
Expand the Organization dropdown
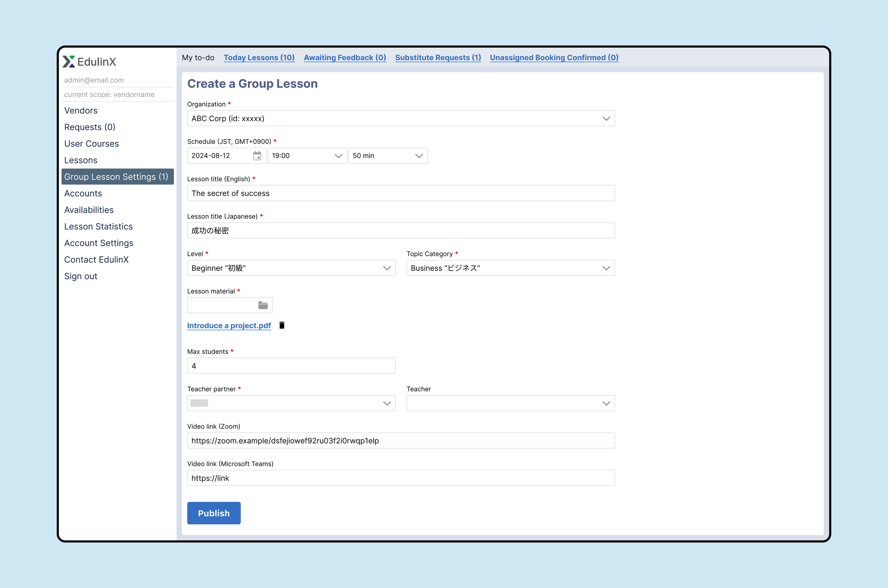[400, 119]
